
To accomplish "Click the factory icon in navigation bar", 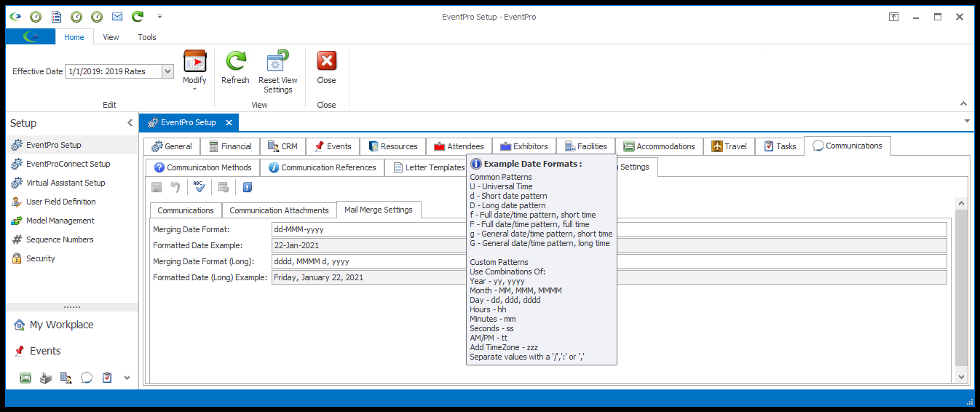I will (x=46, y=378).
